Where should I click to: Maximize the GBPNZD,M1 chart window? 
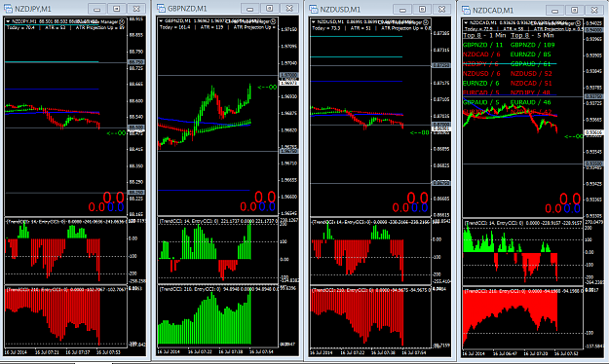coord(270,9)
